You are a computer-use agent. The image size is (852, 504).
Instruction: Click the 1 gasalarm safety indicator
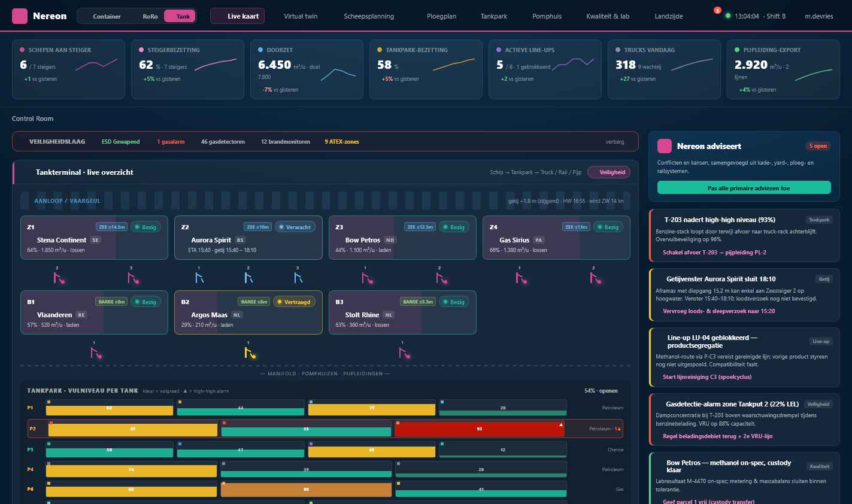pos(171,142)
